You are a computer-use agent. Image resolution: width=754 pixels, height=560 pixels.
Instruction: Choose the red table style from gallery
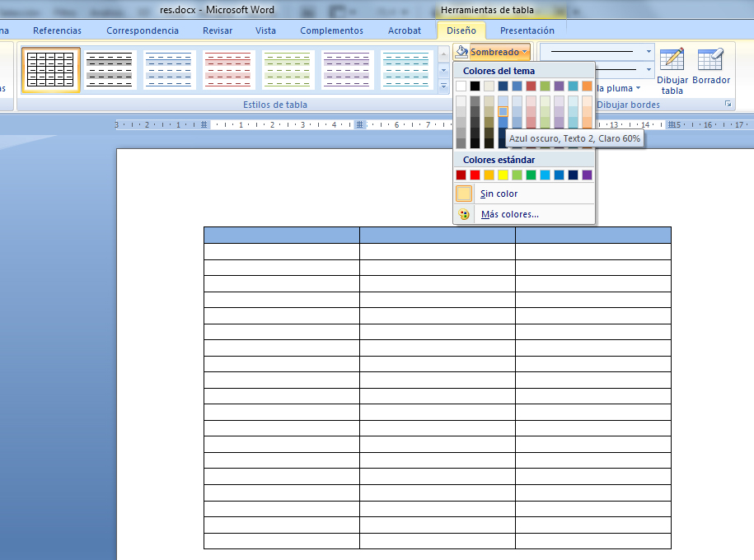point(228,70)
